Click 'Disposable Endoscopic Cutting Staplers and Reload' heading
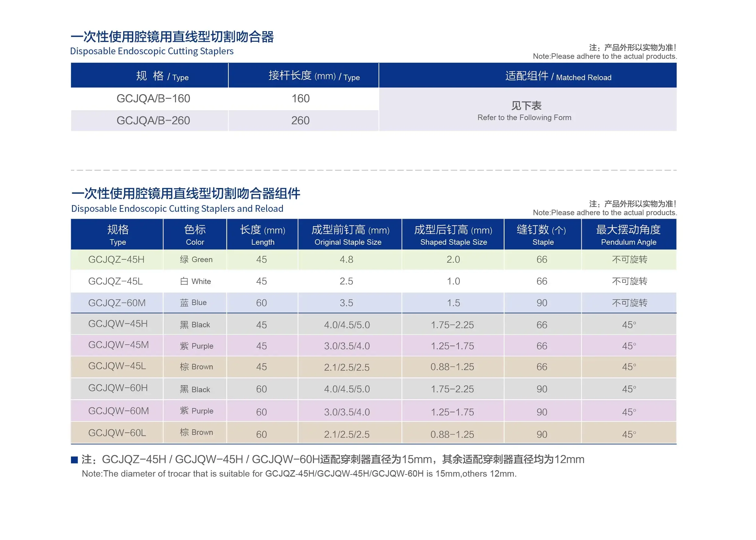Viewport: 756px width, 540px height. 177,208
